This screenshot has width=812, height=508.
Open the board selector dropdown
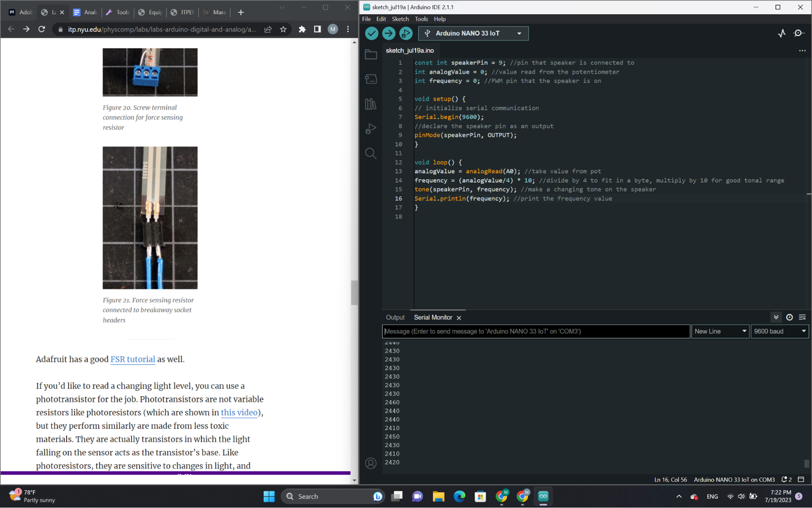(473, 33)
